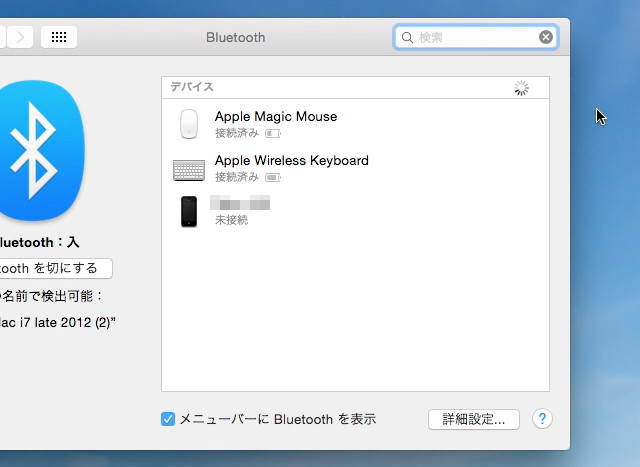
Task: Select Apple Magic Mouse in device list
Action: click(355, 124)
